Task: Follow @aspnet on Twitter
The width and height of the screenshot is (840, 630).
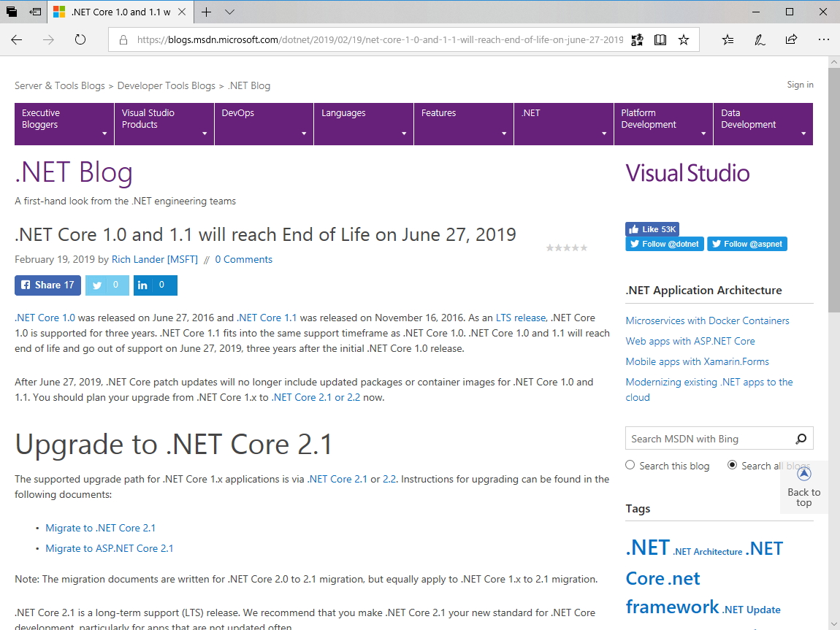Action: (x=747, y=244)
